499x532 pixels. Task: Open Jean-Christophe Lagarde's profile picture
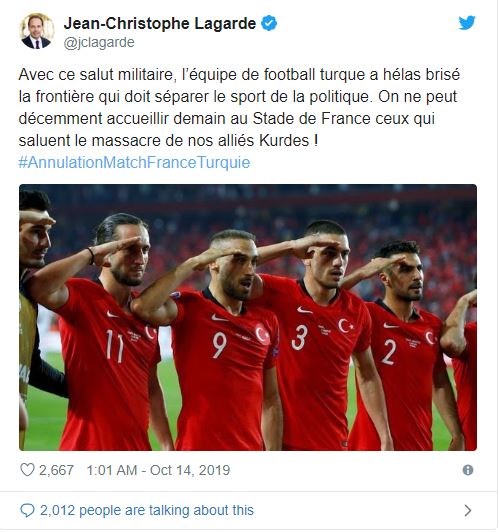37,31
